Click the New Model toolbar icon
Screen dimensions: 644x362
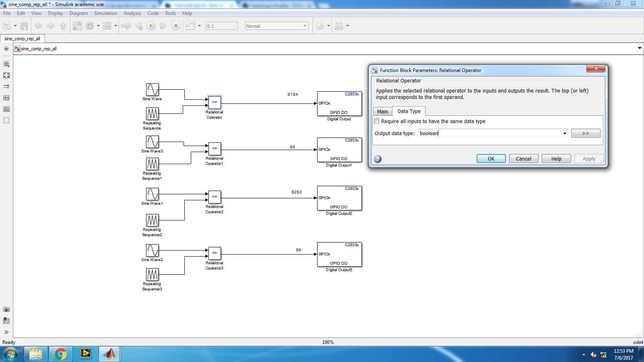tap(7, 26)
